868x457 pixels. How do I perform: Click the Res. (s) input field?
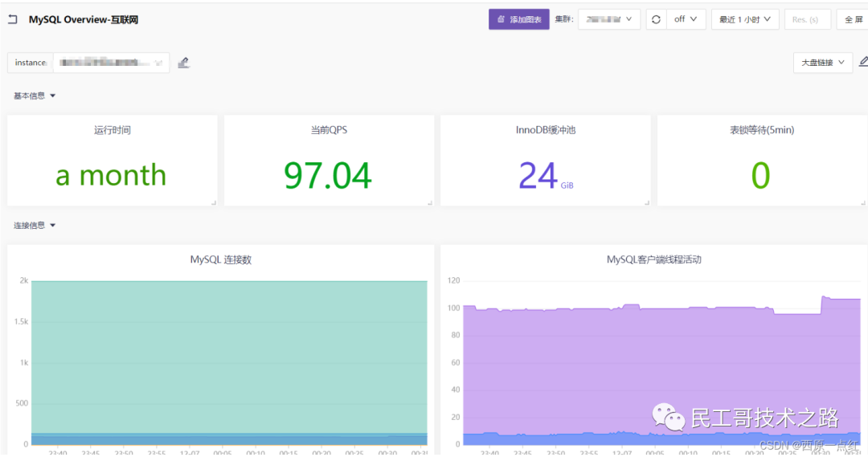coord(808,19)
